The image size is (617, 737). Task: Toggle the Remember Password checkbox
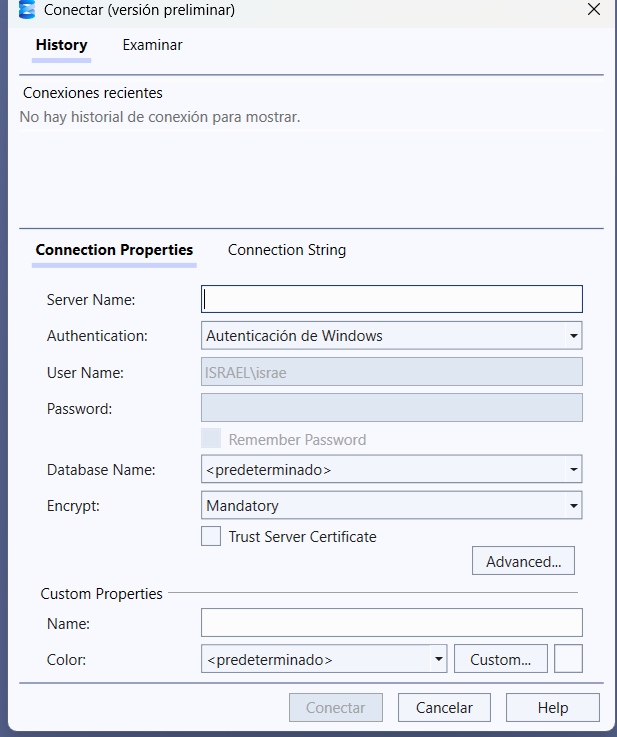coord(211,439)
